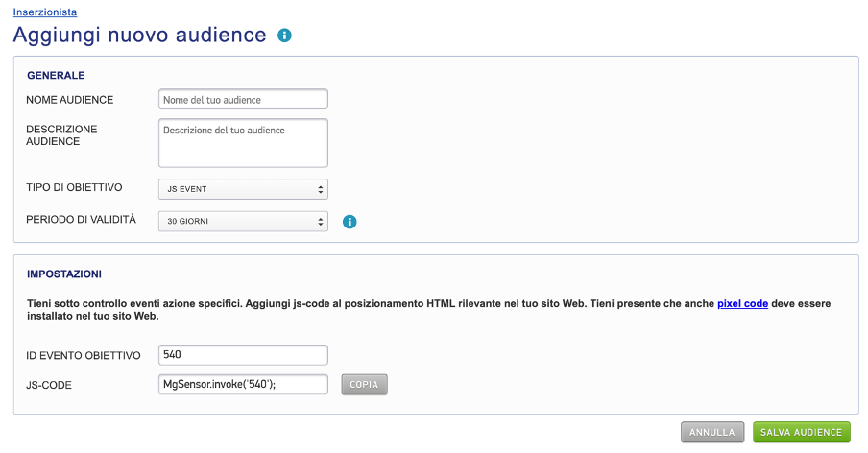Click the NOME AUDIENCE label
The height and width of the screenshot is (453, 868).
coord(70,100)
